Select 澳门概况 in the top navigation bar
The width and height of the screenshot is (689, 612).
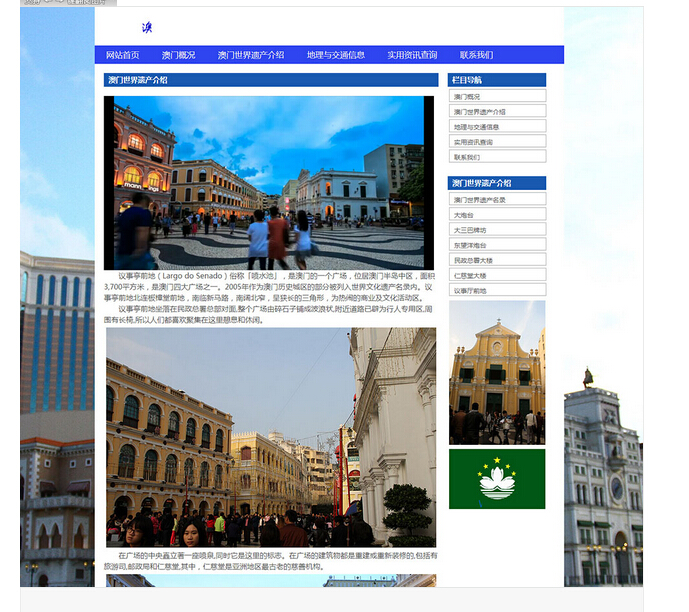coord(179,55)
